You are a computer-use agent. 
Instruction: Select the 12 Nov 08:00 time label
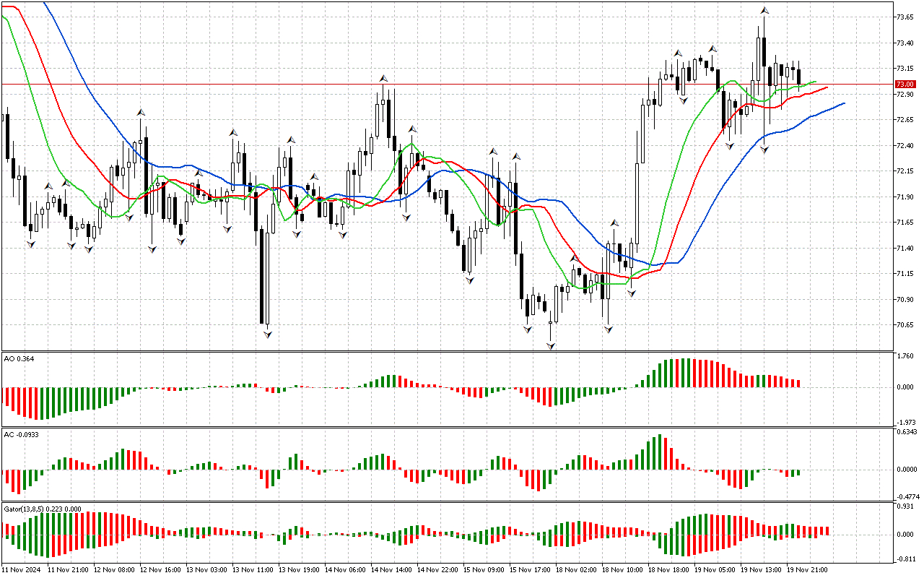pyautogui.click(x=115, y=570)
